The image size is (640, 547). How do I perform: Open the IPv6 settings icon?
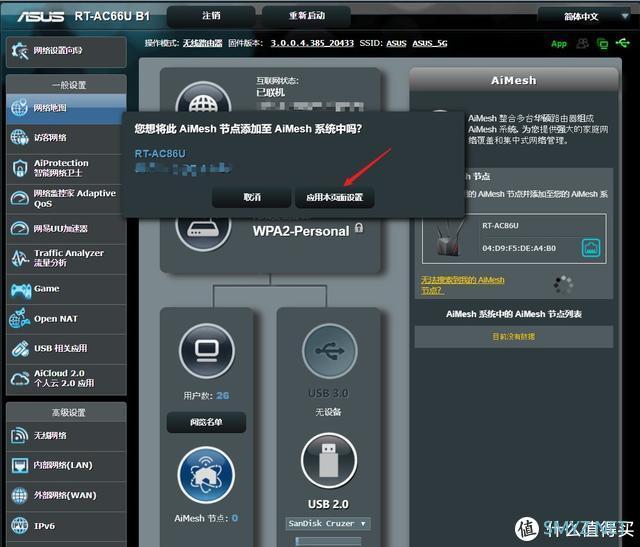19,526
